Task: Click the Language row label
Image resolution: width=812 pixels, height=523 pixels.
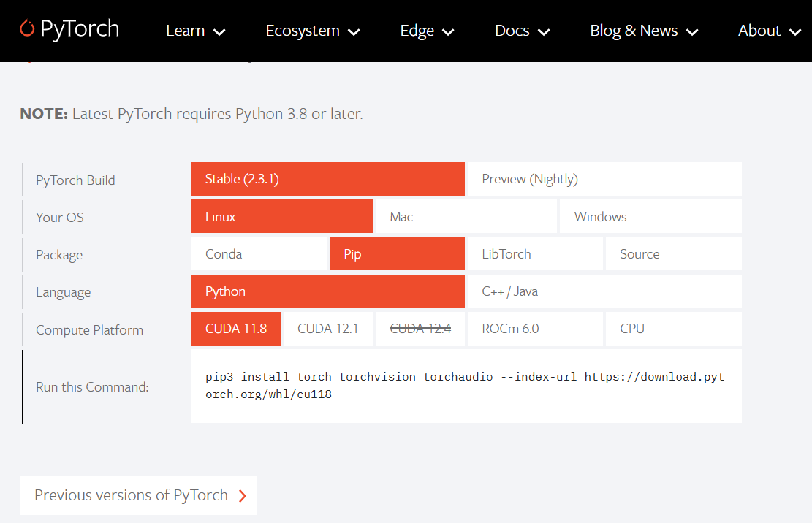Action: [x=63, y=292]
